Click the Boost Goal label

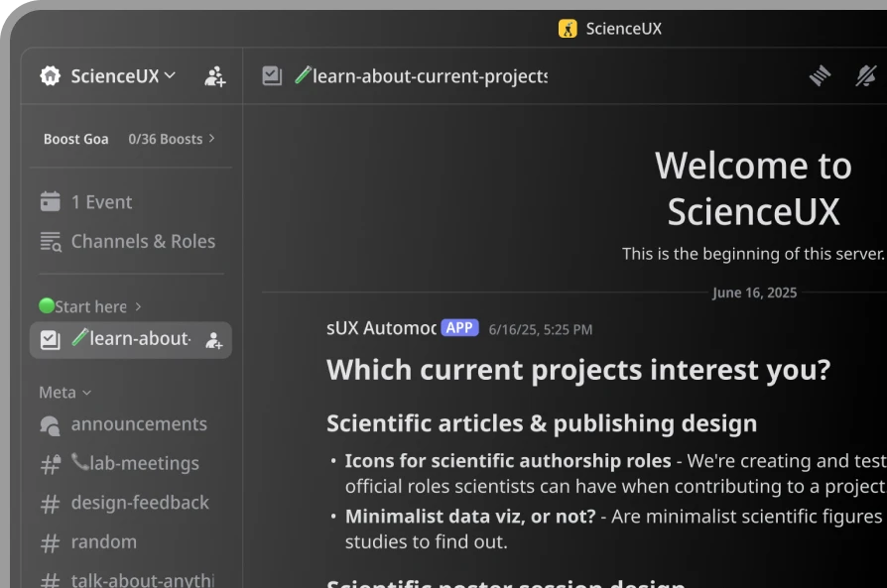tap(75, 139)
